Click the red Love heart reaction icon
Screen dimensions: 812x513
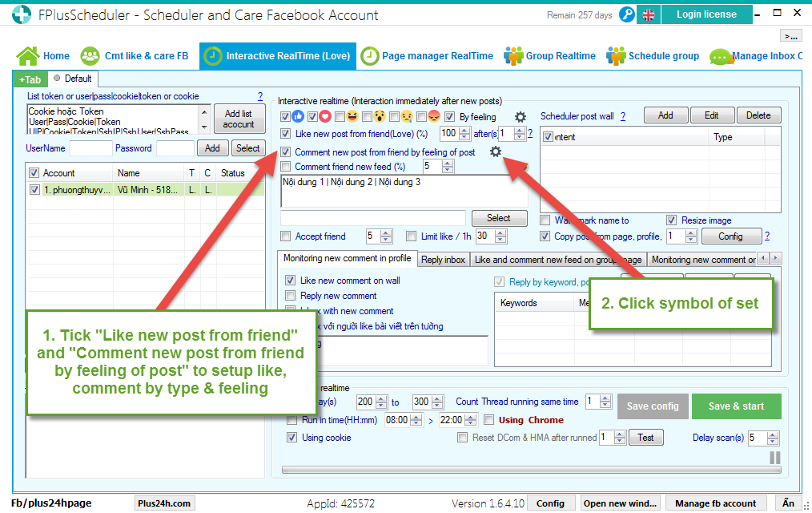pos(325,116)
